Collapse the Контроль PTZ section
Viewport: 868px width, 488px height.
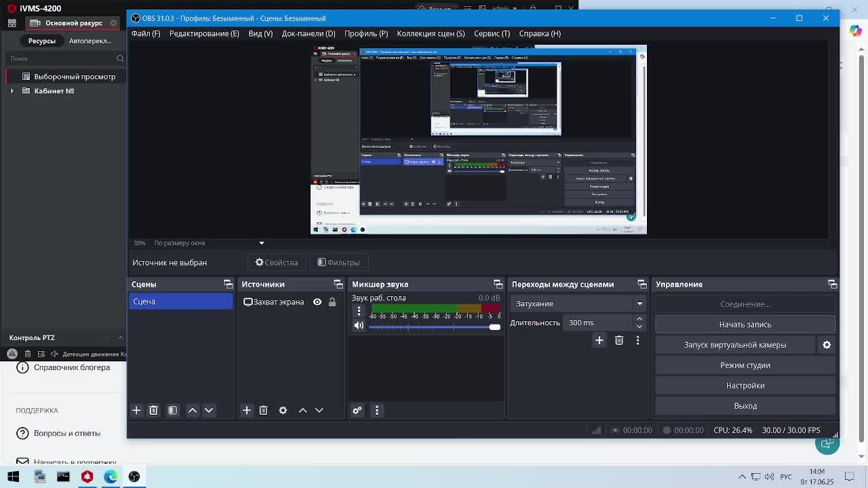point(121,338)
